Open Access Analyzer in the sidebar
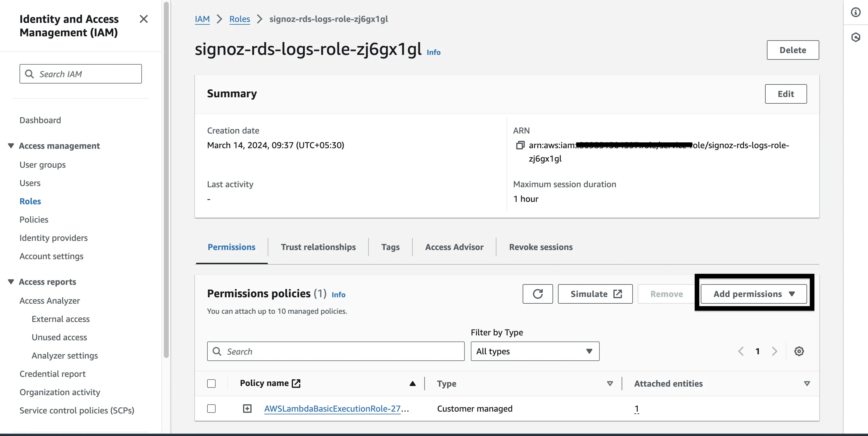The width and height of the screenshot is (868, 436). tap(50, 300)
